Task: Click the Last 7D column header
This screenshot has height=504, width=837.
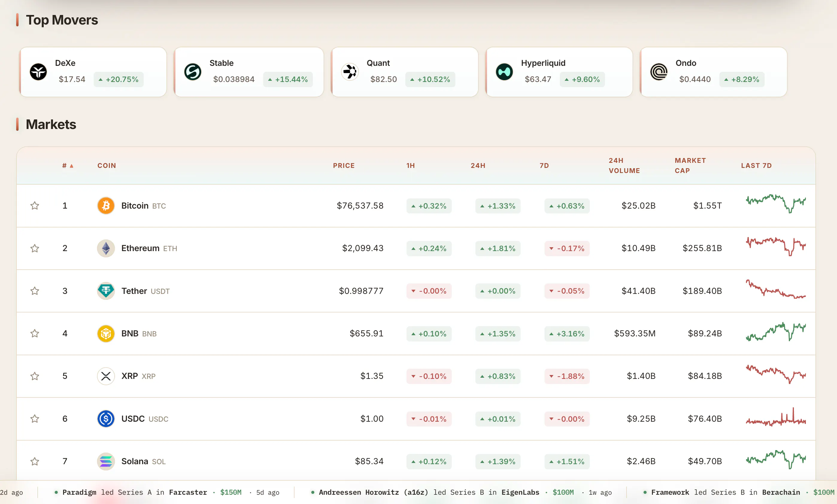Action: point(756,166)
